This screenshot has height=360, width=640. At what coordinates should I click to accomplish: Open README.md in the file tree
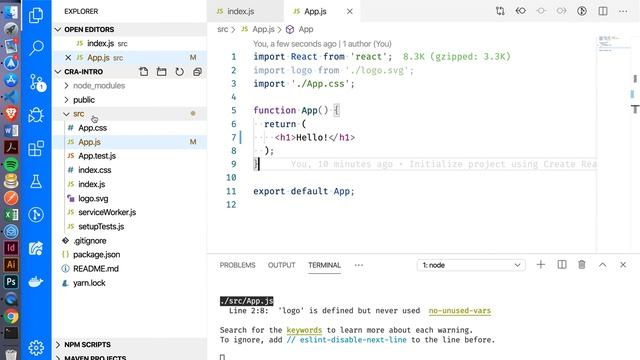click(96, 269)
